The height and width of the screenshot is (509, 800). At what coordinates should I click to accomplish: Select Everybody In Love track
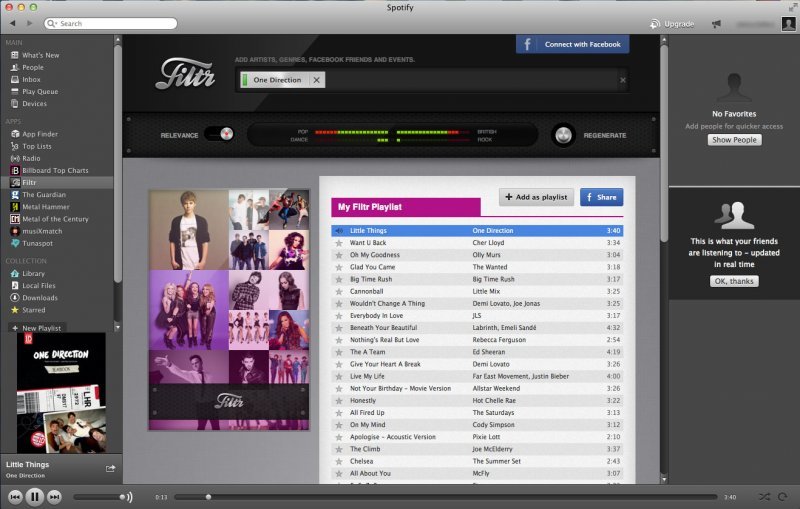click(477, 316)
